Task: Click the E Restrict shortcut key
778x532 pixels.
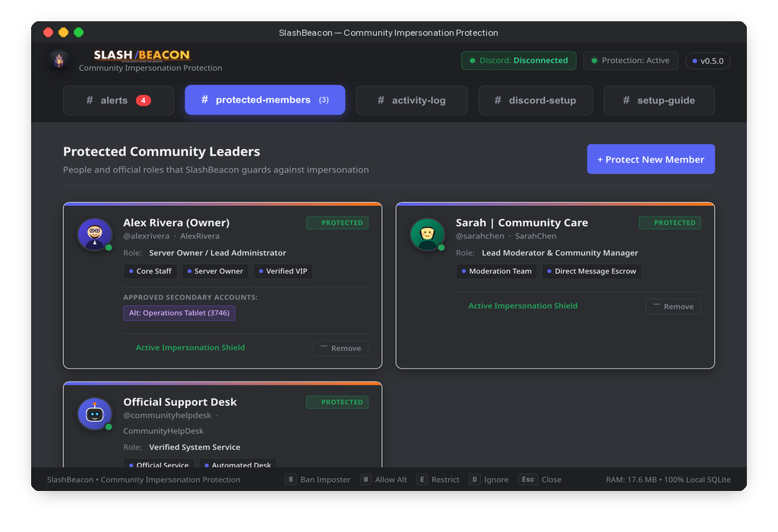Action: pyautogui.click(x=422, y=480)
